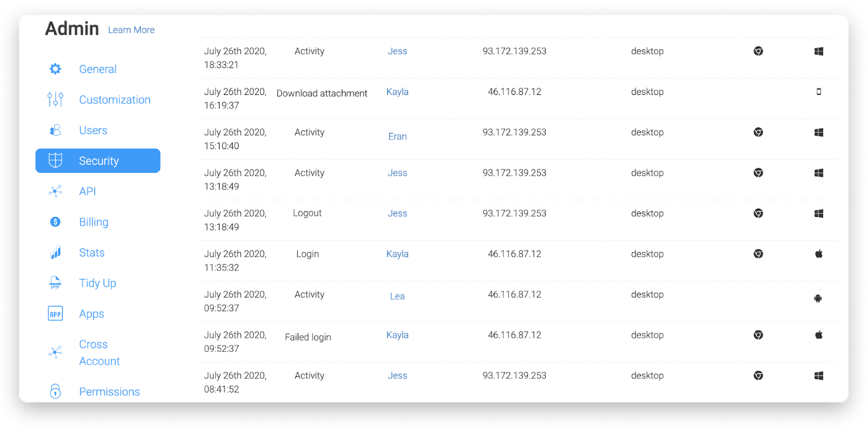
Task: Open user Eran's profile link
Action: (397, 136)
